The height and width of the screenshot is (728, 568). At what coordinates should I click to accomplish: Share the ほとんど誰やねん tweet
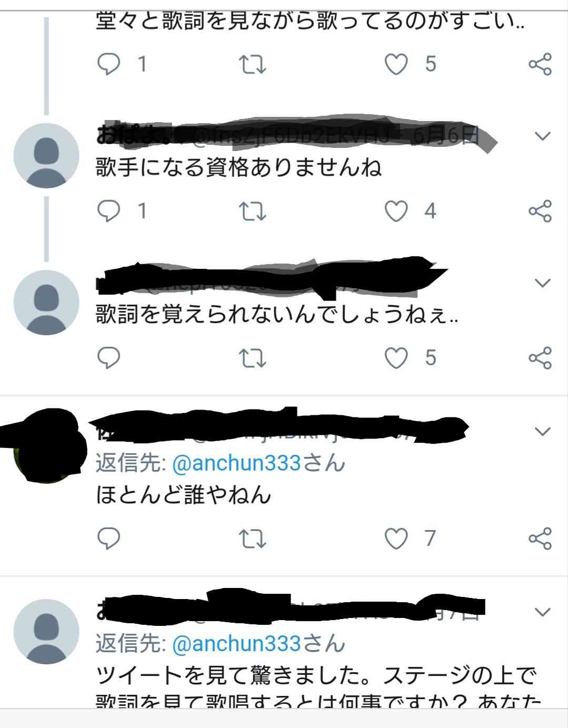pos(540,538)
